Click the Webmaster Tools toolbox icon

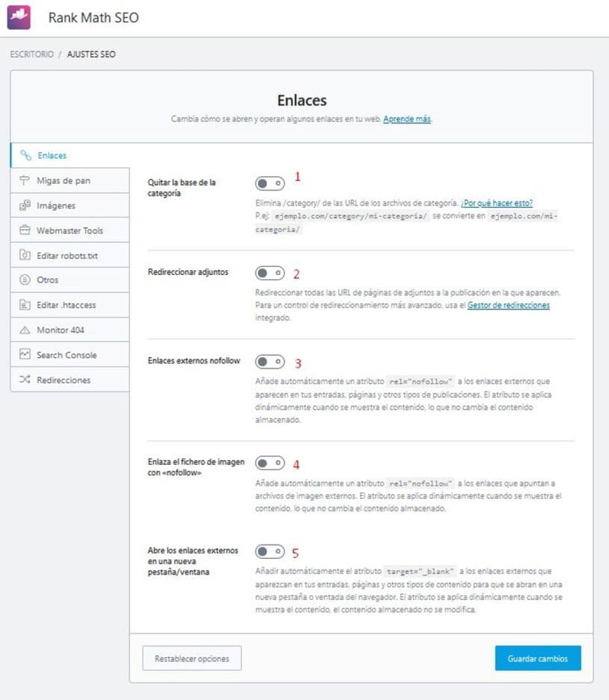pyautogui.click(x=24, y=231)
